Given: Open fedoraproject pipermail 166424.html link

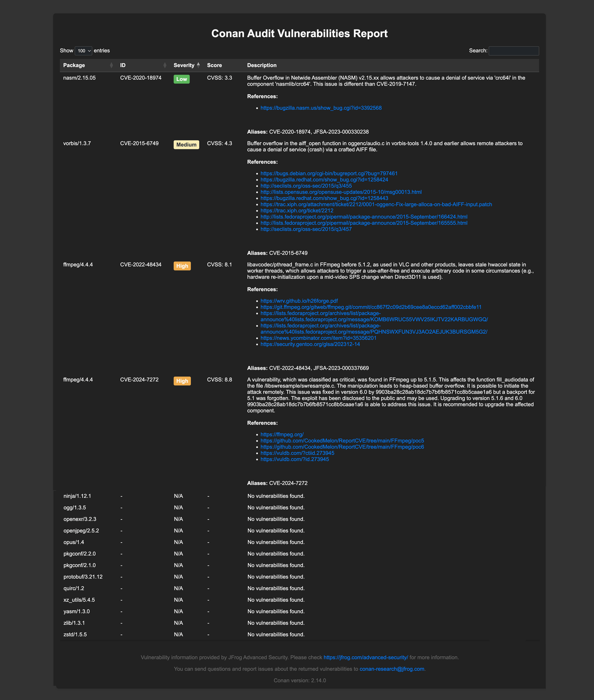Looking at the screenshot, I should click(364, 217).
